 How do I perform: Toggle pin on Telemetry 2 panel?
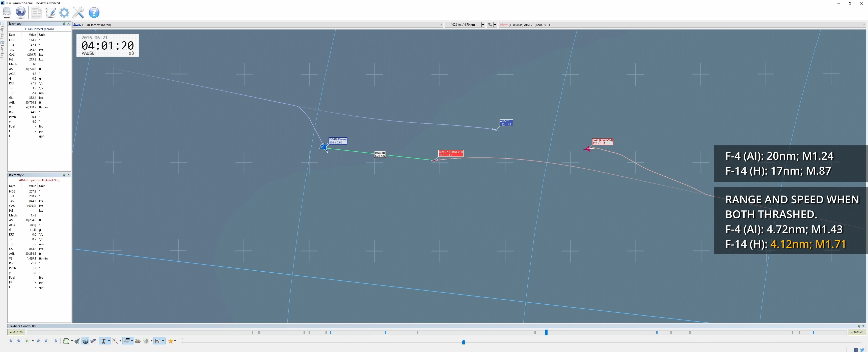point(64,175)
